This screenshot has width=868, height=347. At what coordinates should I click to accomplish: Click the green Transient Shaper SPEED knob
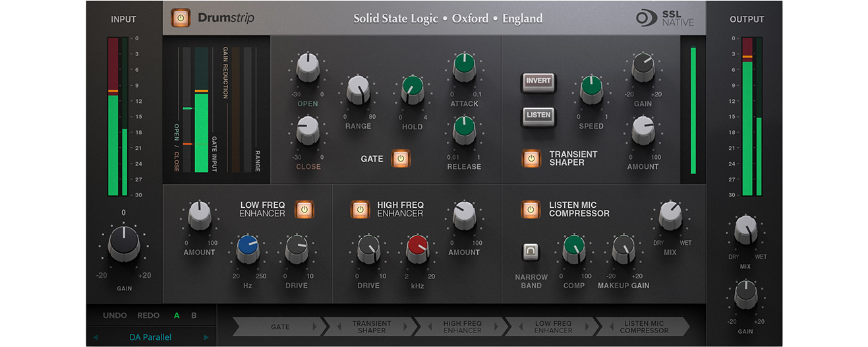click(591, 88)
